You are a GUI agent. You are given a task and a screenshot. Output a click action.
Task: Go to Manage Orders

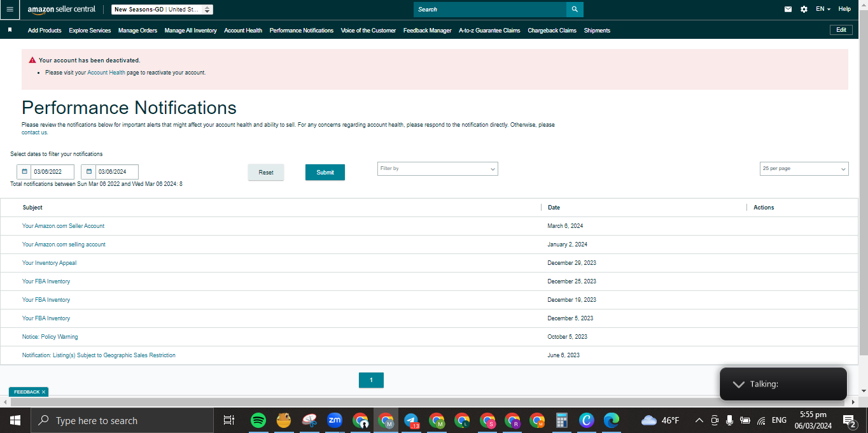137,31
